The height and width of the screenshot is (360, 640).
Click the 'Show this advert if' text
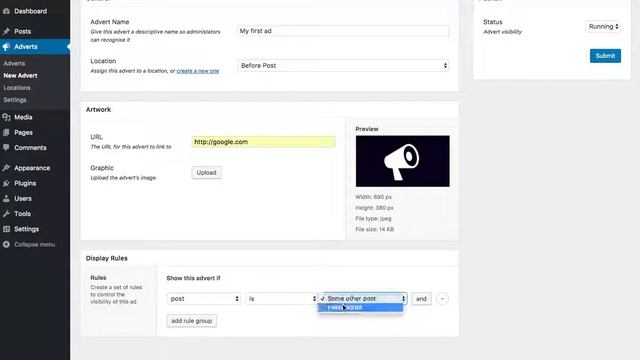pos(193,278)
